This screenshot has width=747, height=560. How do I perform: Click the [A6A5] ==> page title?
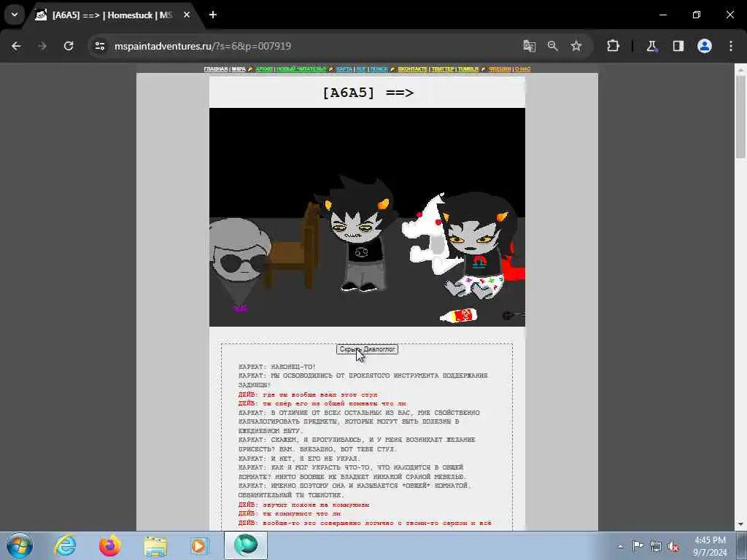(368, 93)
